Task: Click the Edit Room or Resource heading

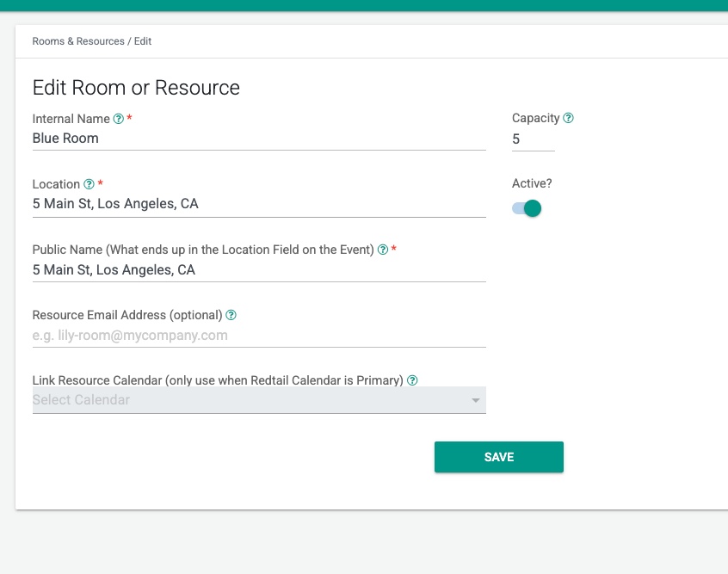Action: click(x=136, y=88)
